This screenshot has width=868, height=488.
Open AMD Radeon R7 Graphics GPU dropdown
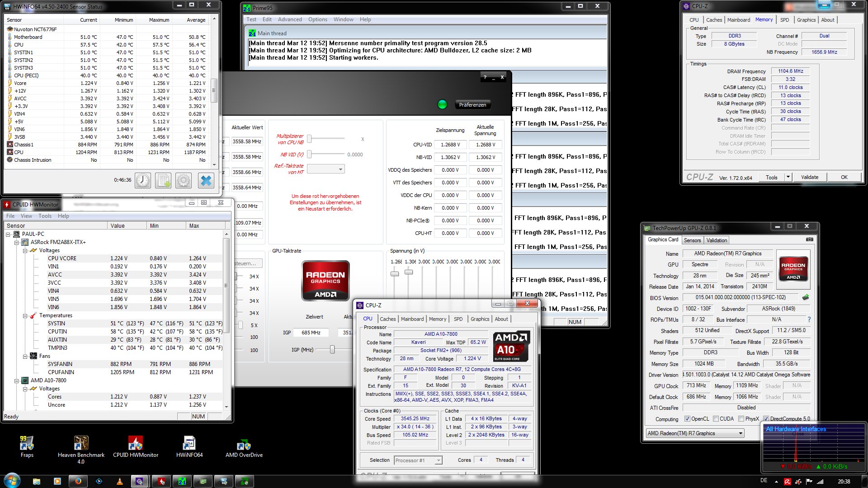695,433
